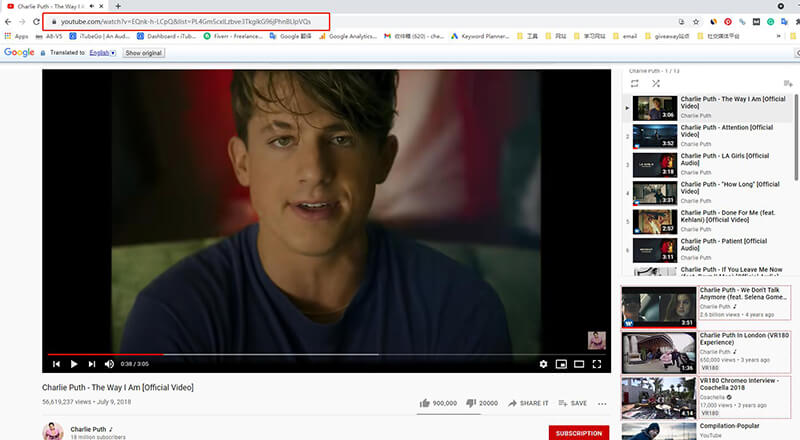The height and width of the screenshot is (440, 800).
Task: Open the VR180 Chromeo Interview video
Action: click(706, 398)
